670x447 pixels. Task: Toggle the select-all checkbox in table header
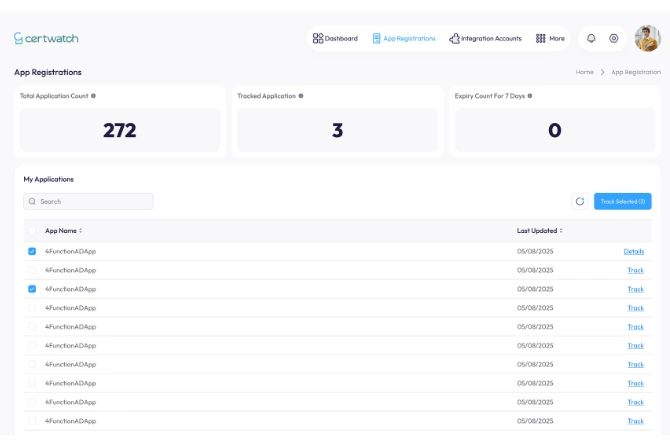point(32,231)
